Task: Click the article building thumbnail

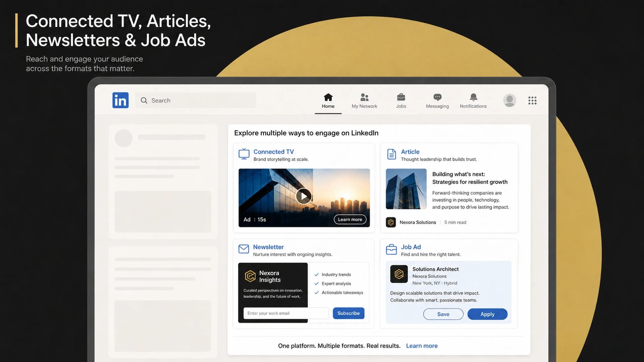Action: click(x=406, y=189)
